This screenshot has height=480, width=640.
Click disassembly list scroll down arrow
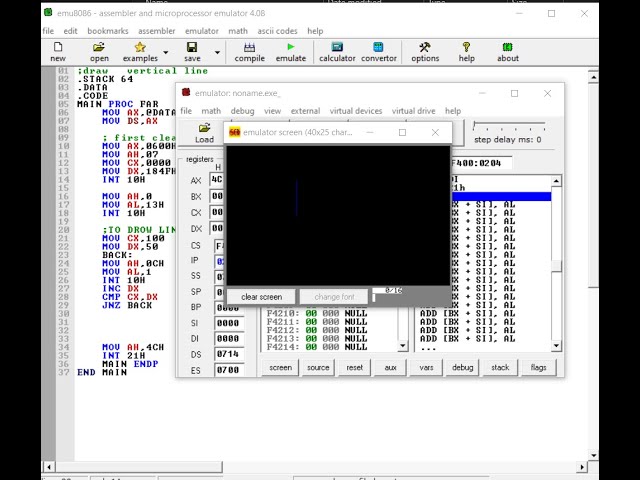point(556,346)
